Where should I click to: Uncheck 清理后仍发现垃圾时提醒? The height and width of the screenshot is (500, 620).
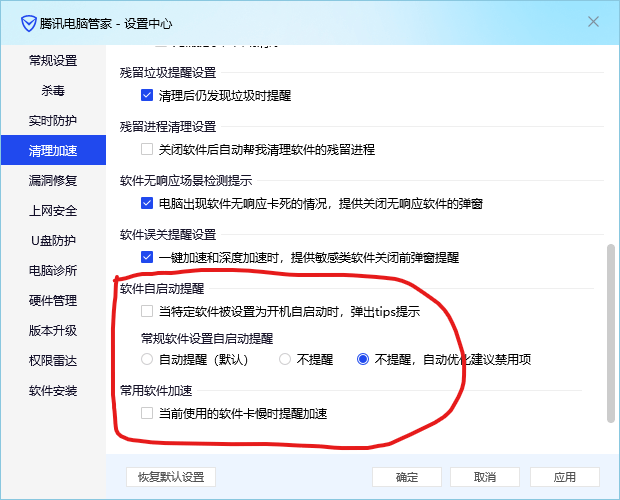tap(147, 95)
